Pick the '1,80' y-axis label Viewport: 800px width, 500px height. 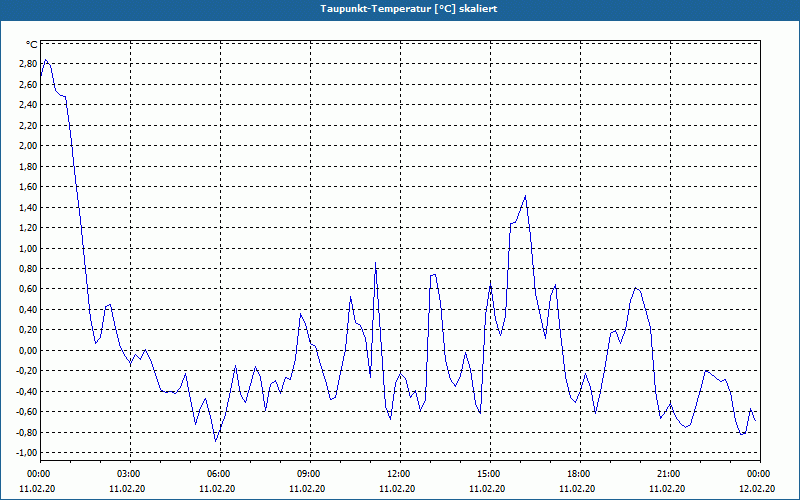[29, 166]
